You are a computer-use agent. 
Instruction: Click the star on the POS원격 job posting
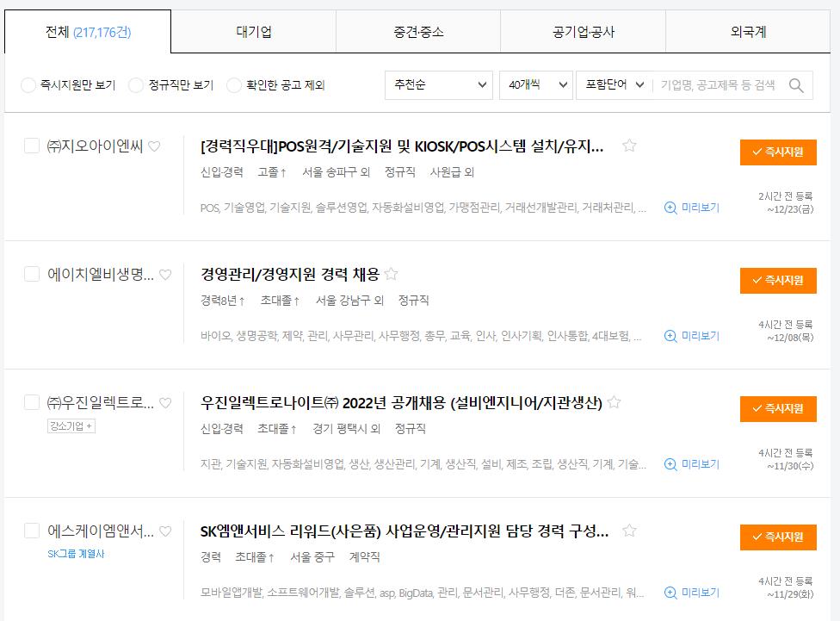631,146
